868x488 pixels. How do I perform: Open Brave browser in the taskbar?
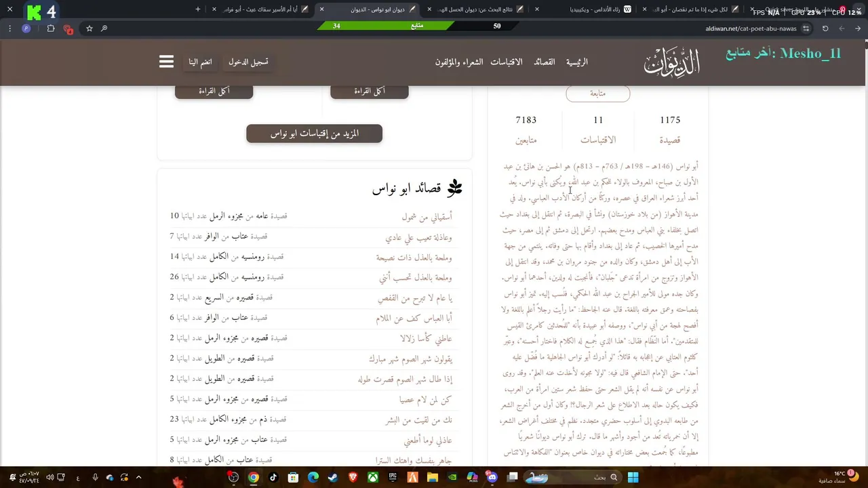coord(353,477)
